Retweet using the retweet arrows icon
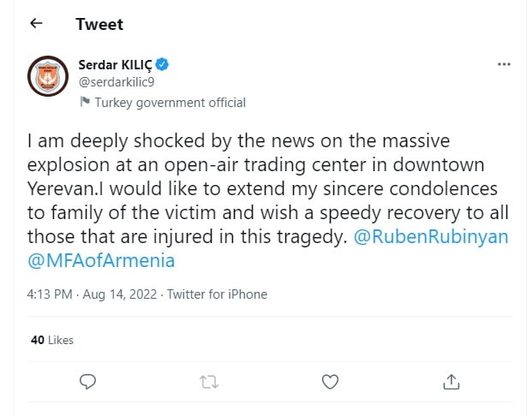The image size is (532, 416). 209,382
